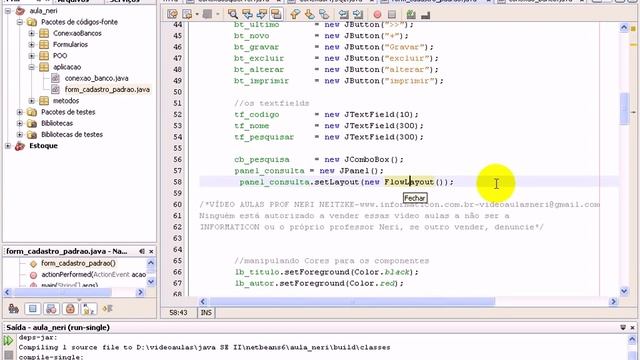Start macro recording with red circle icon
This screenshot has height=360, width=640.
[x=377, y=15]
